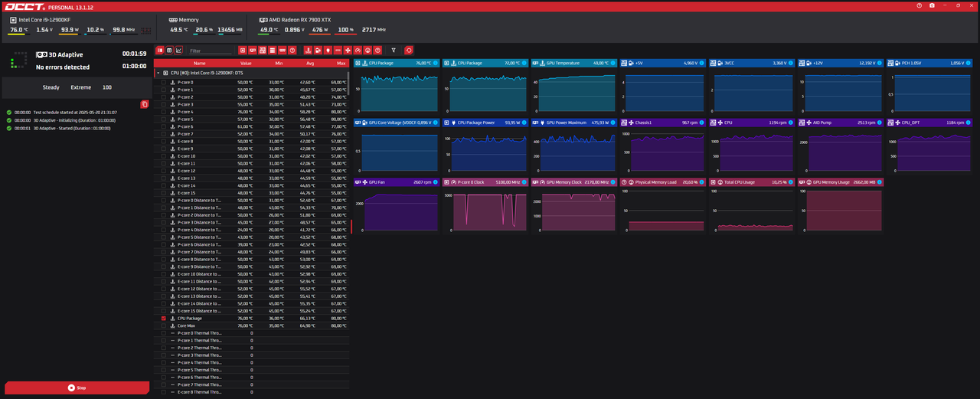Screen dimensions: 980x399
Task: Click the 3D Adaptive test title
Action: (x=65, y=54)
